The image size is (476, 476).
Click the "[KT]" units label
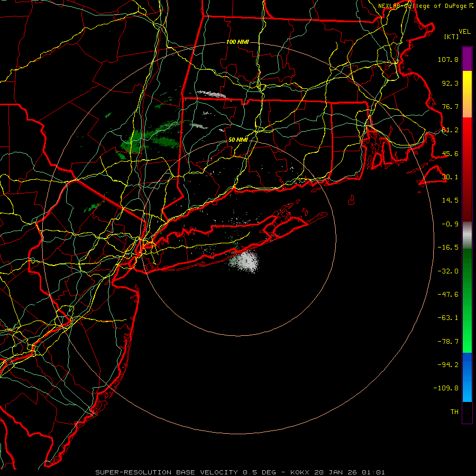pos(452,36)
